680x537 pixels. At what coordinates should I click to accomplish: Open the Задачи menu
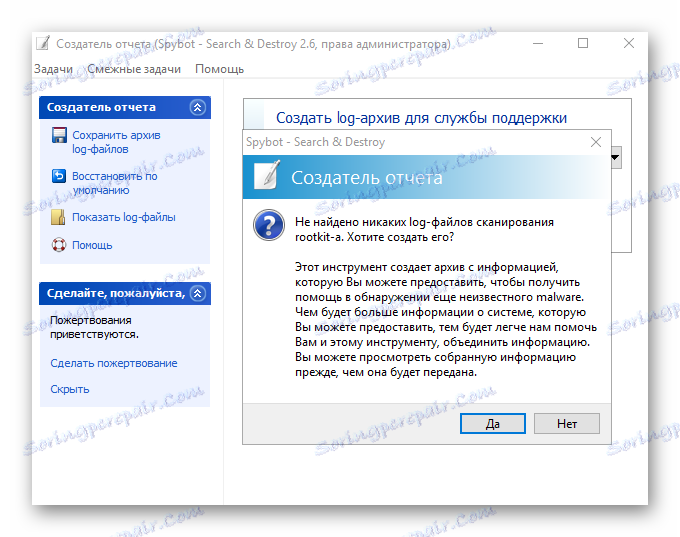[x=53, y=69]
